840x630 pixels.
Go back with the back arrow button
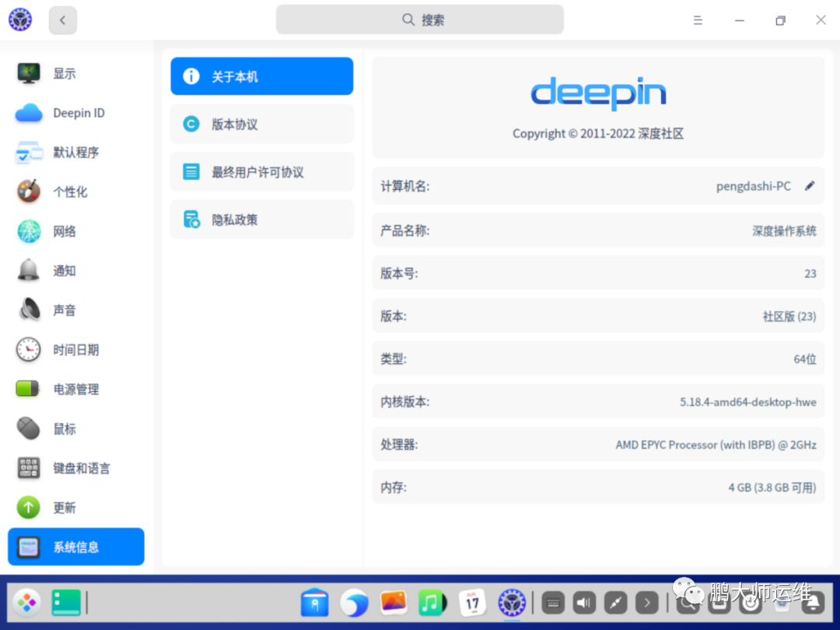[x=63, y=20]
